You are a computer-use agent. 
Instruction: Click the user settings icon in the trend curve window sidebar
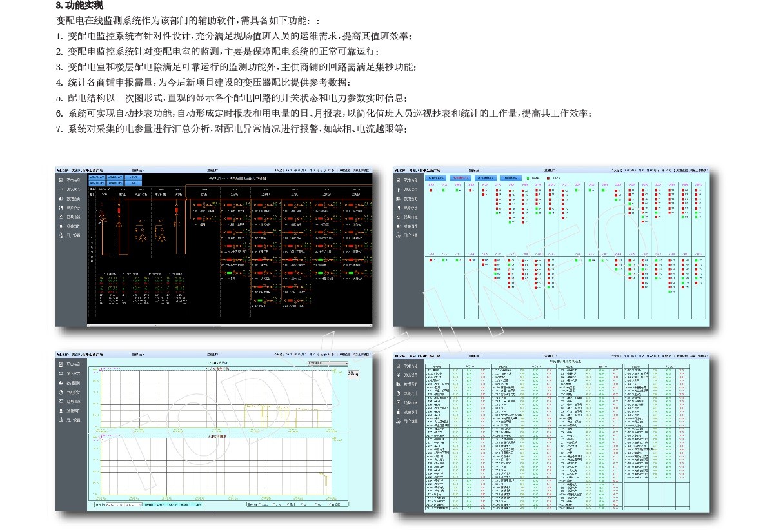point(61,420)
